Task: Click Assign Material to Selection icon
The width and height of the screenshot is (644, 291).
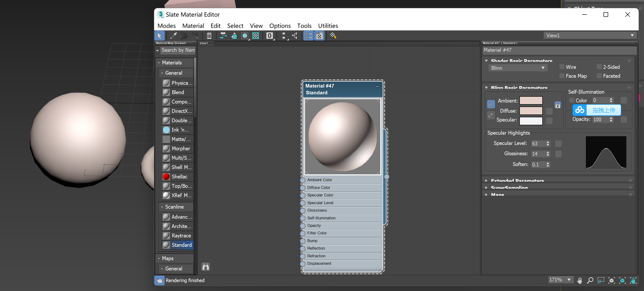Action: tap(195, 36)
